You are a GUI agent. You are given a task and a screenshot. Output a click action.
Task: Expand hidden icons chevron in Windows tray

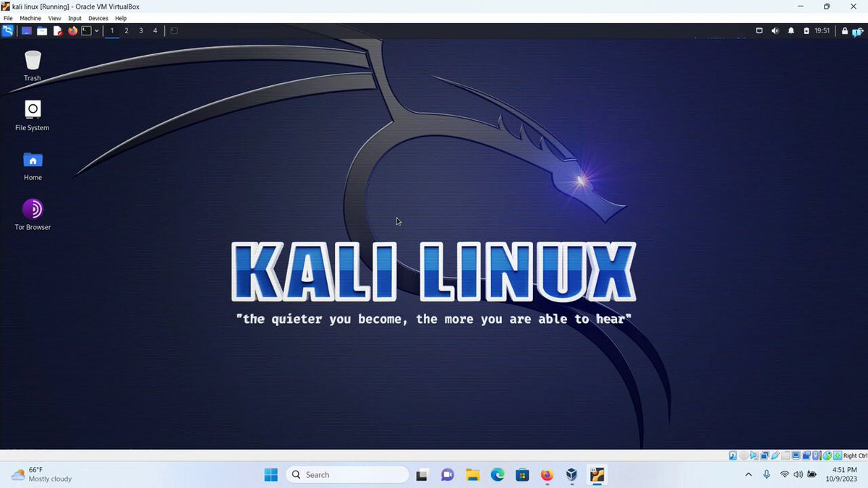coord(748,475)
